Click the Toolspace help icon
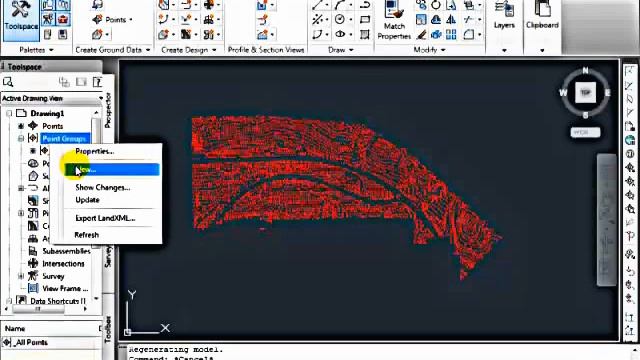The image size is (640, 360). 98,82
